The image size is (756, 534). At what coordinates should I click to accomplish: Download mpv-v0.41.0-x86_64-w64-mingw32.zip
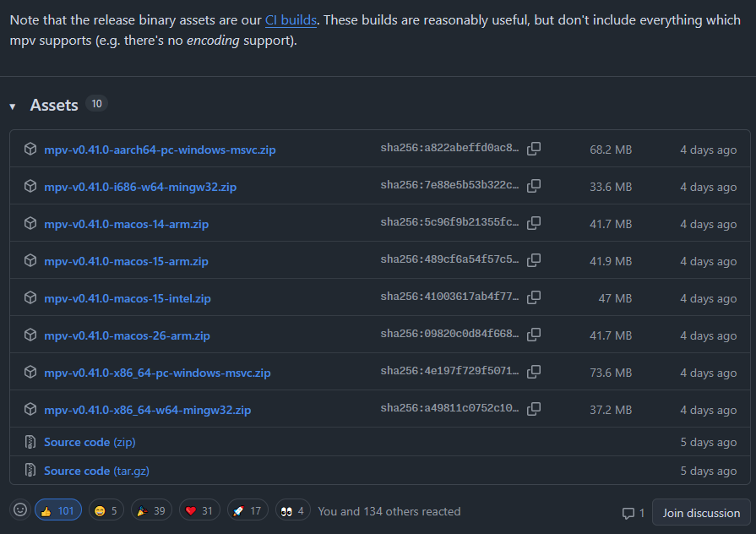[148, 410]
